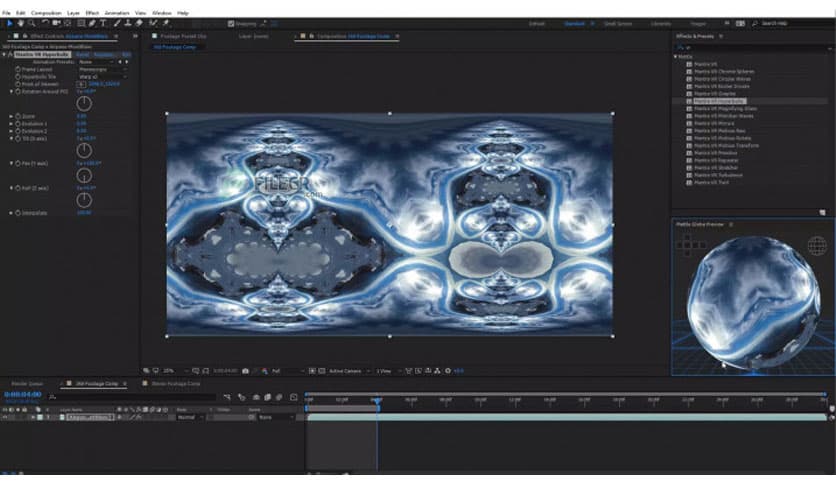Select the Hand tool in toolbar
Image resolution: width=836 pixels, height=484 pixels.
[x=20, y=23]
